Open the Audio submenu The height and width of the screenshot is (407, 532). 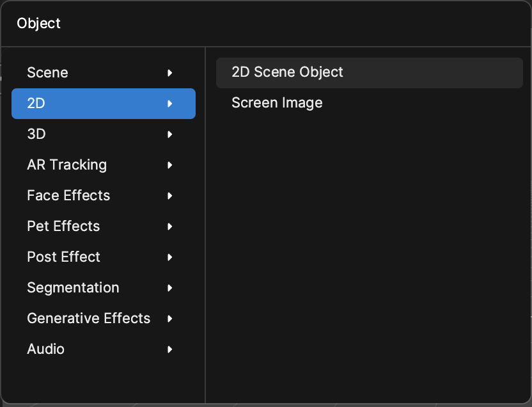(x=104, y=349)
